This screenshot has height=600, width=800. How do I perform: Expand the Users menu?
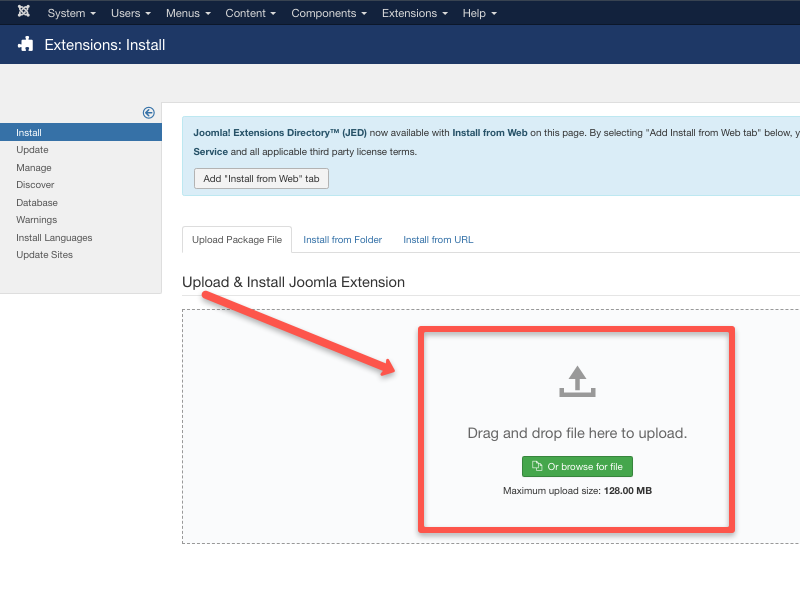tap(130, 13)
